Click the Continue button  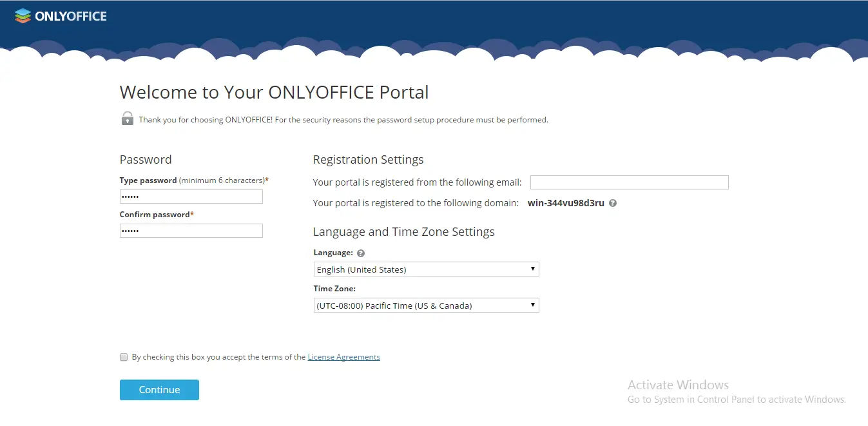pyautogui.click(x=159, y=390)
